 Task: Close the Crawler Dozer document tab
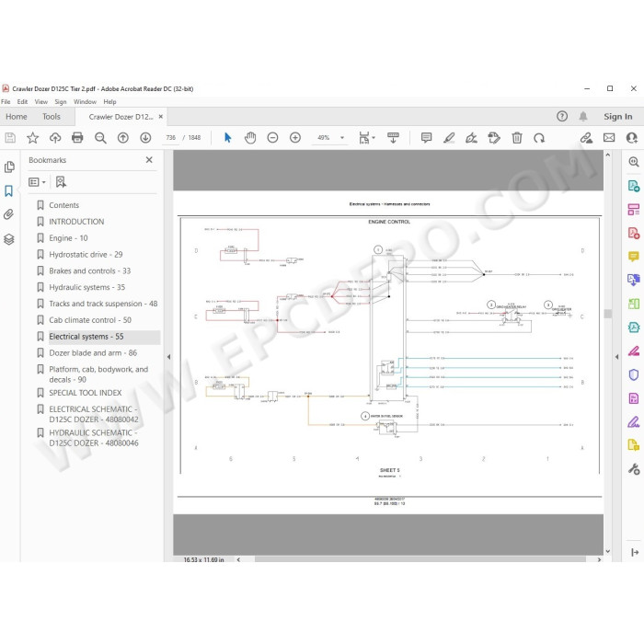[161, 117]
